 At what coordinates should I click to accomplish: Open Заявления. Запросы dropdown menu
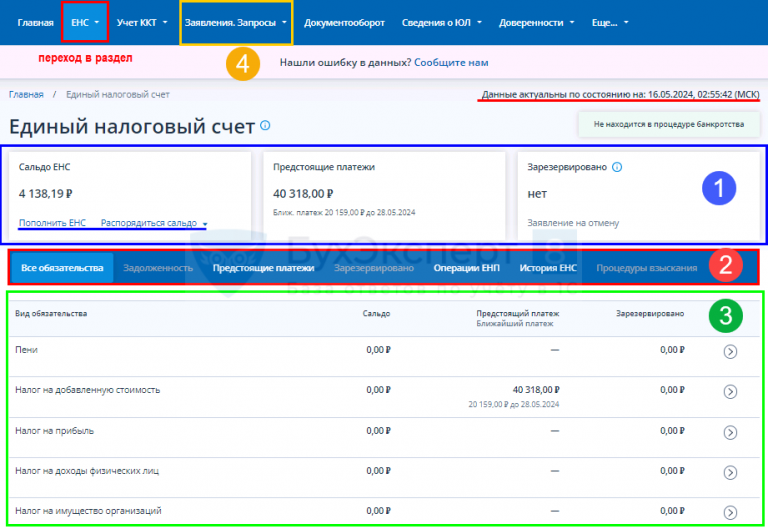pos(236,23)
